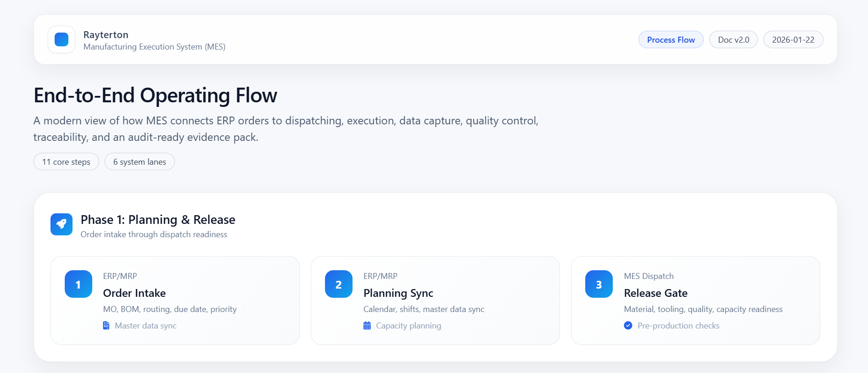Screen dimensions: 868x373
Task: Click the step 2 number badge
Action: 339,284
